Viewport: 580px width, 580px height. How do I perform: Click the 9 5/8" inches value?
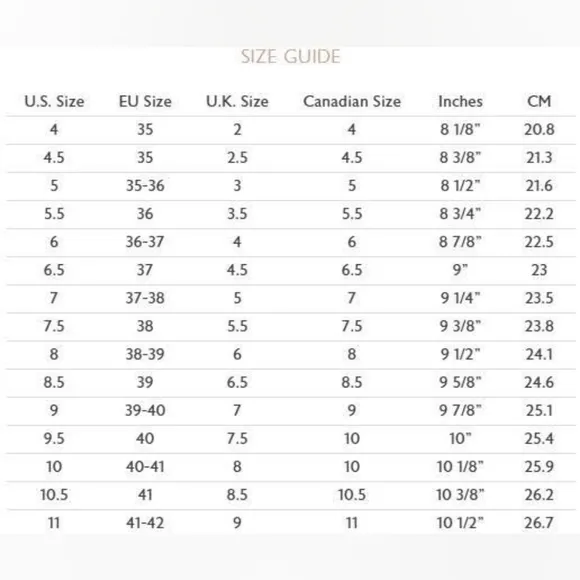(460, 382)
